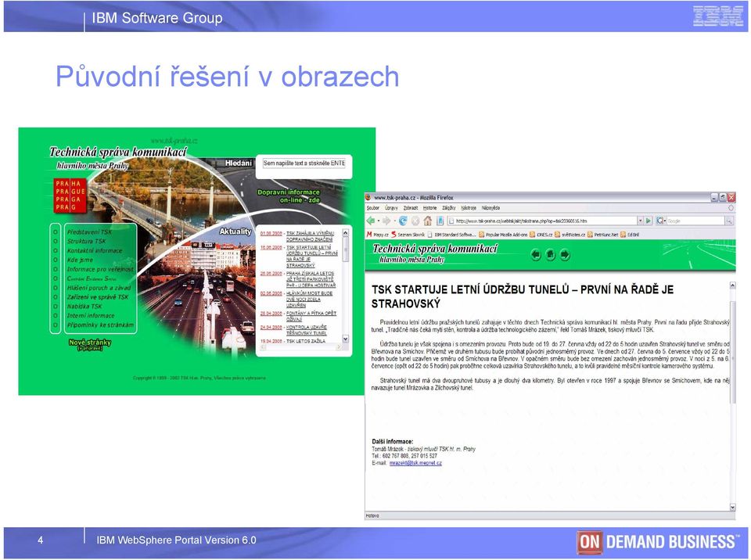Viewport: 751px width, 560px height.
Task: Open news KONTROLA UZAVŘE TĚŠNOVSKÝ TUNEL
Action: tap(307, 330)
